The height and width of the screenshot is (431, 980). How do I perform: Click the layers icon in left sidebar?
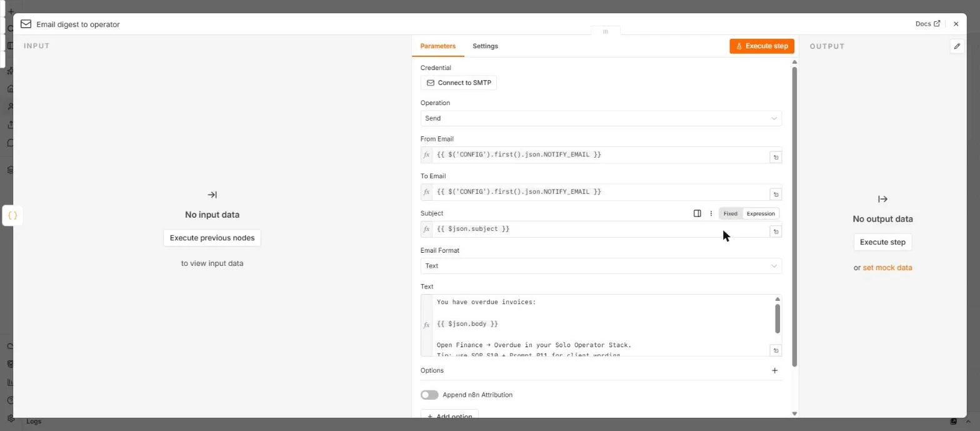(x=10, y=170)
